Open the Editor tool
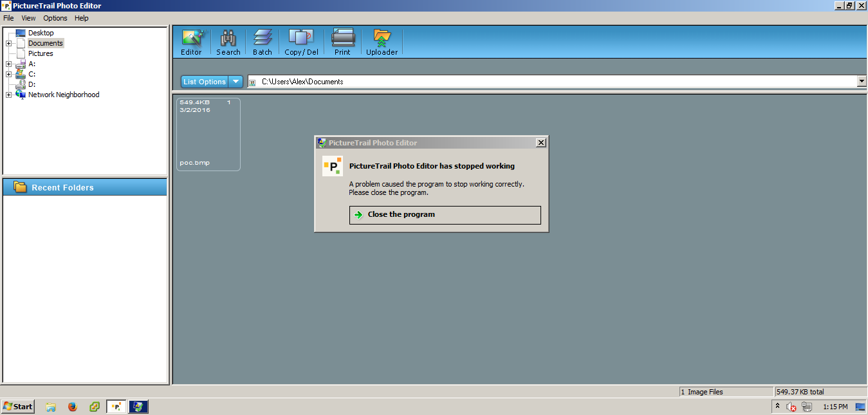868x415 pixels. [x=191, y=42]
